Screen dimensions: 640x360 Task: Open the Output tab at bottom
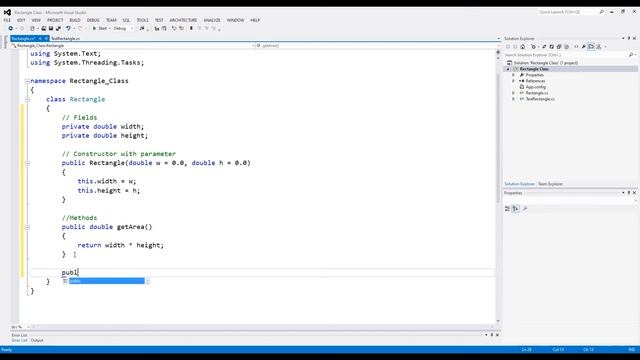(37, 340)
